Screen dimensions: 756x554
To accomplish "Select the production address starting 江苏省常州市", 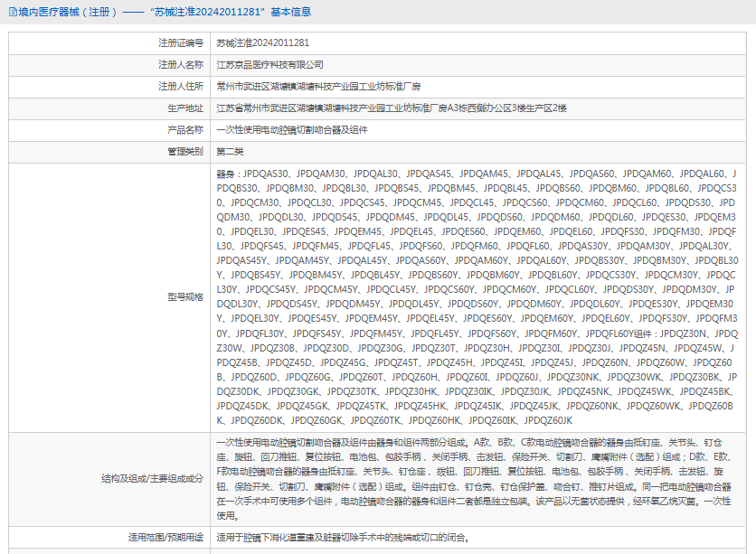I will (392, 108).
